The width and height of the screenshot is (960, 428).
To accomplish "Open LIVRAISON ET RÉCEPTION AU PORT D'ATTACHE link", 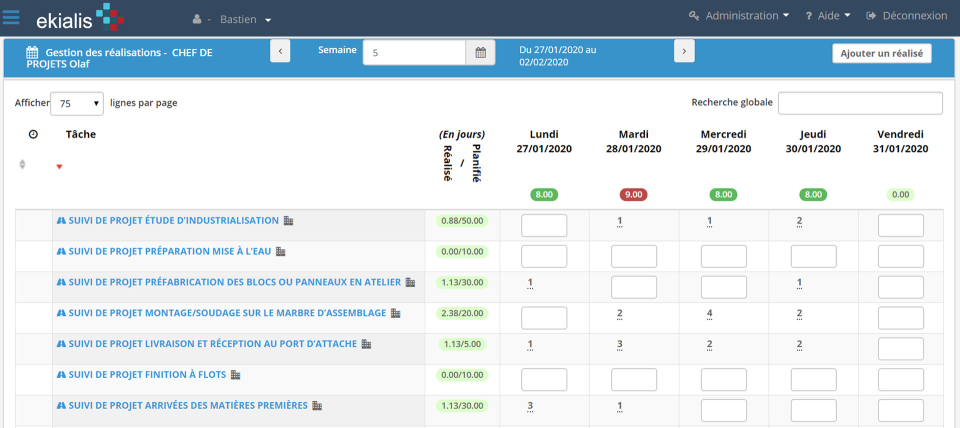I will click(x=212, y=344).
